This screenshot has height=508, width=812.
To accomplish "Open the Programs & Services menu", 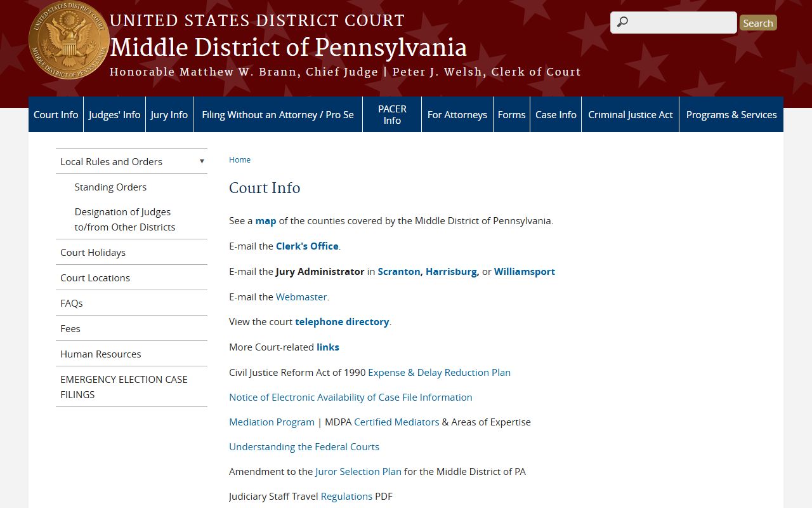I will (731, 114).
